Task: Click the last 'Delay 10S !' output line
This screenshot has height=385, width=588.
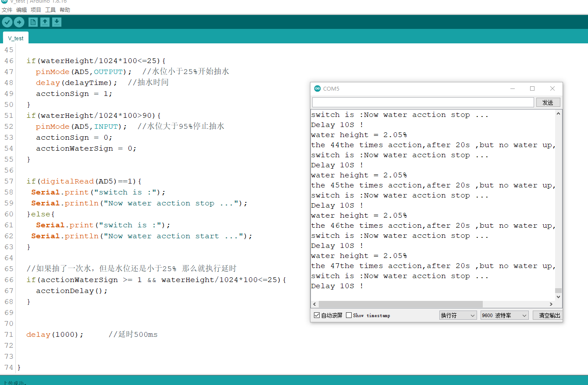Action: click(x=337, y=286)
